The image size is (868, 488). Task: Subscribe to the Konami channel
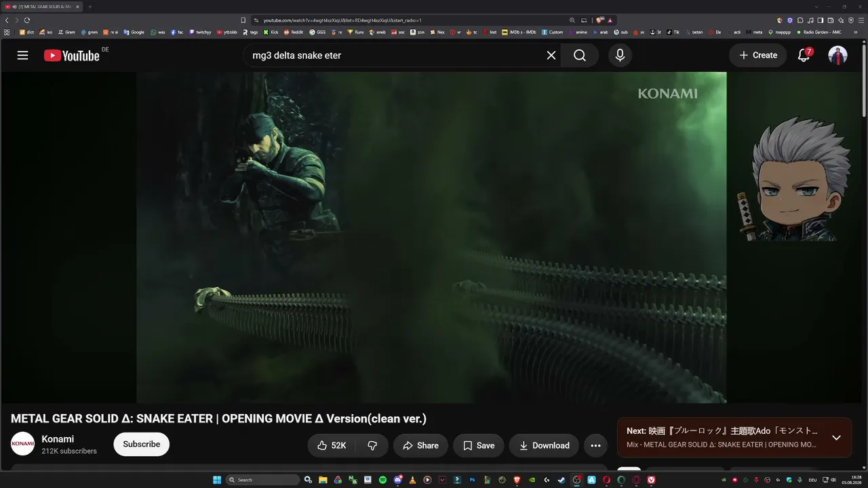coord(142,445)
